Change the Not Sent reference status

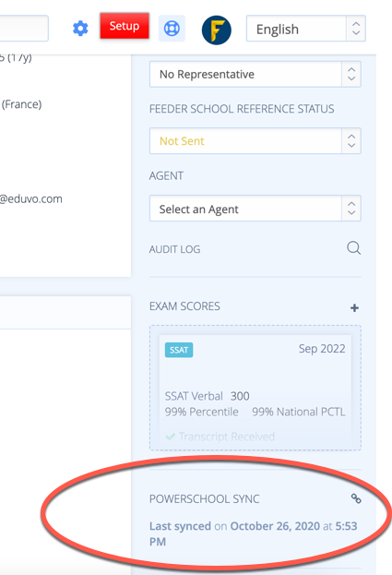(x=255, y=141)
